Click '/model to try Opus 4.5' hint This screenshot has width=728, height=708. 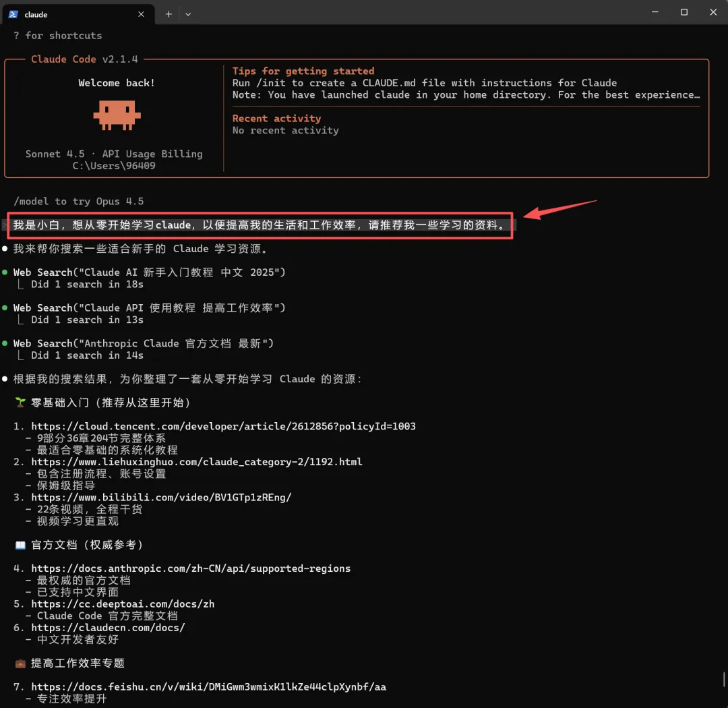pos(78,201)
